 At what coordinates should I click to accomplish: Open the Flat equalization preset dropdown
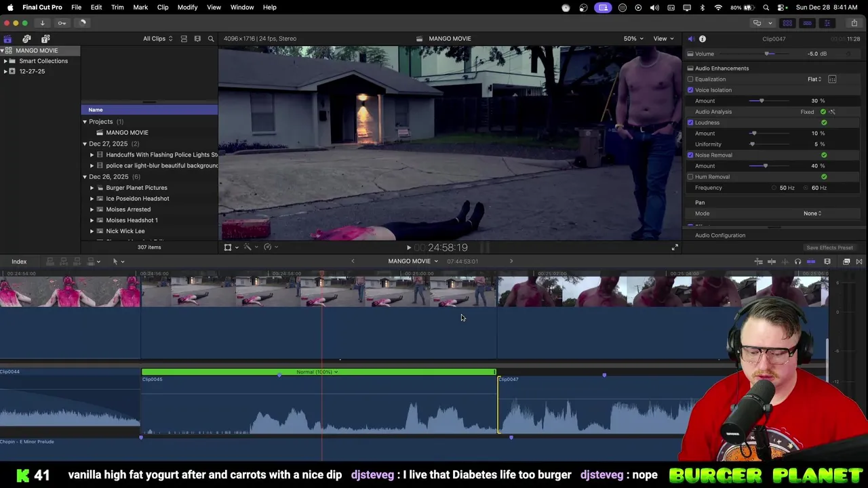(x=814, y=79)
